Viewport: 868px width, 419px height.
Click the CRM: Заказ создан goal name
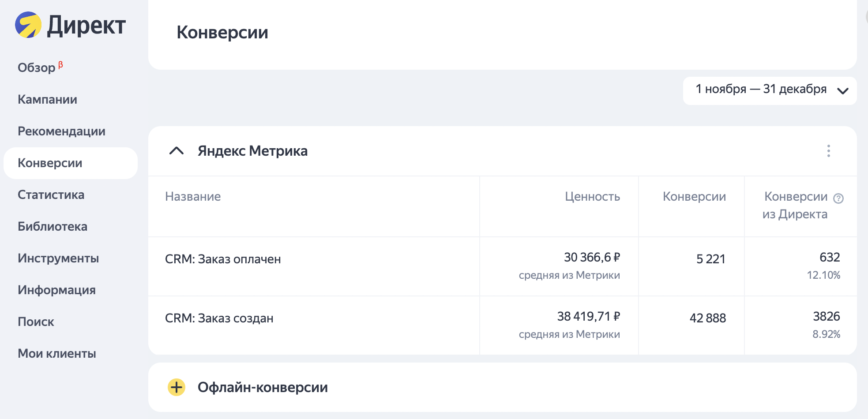click(x=219, y=318)
